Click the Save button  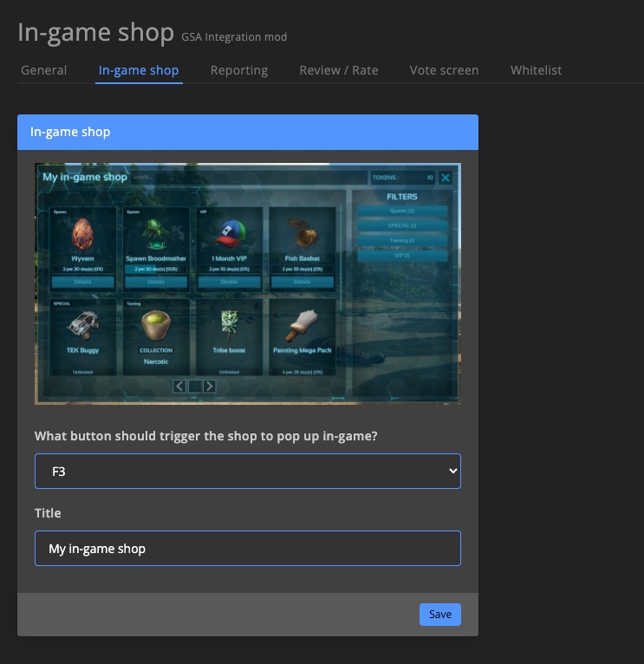[x=439, y=615]
